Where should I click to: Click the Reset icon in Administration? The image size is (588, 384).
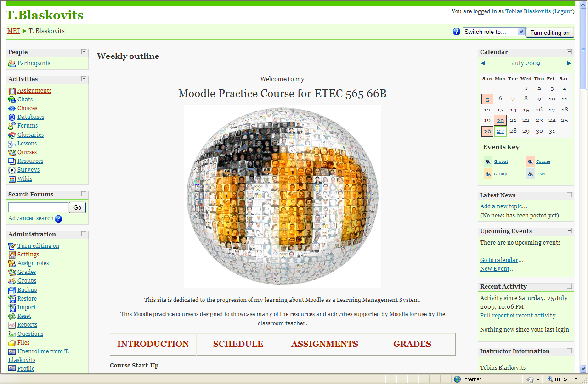pos(12,316)
